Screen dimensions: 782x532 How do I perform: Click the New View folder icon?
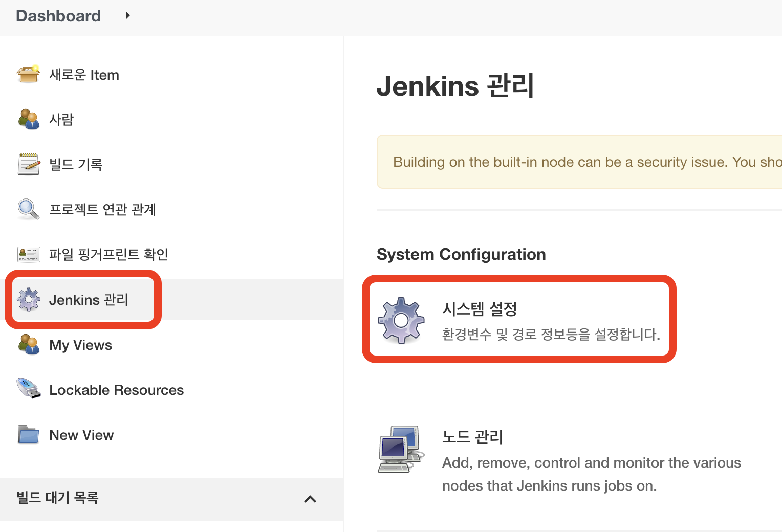(28, 434)
